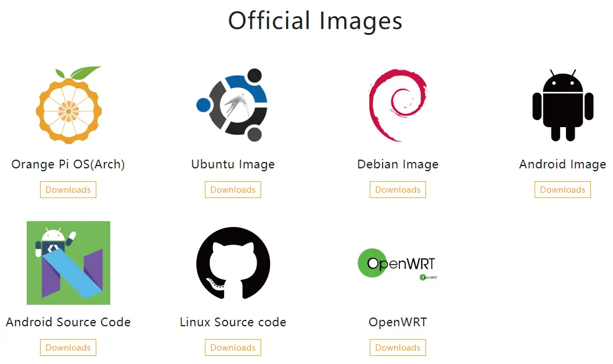Click the Ubuntu circular logo
Image resolution: width=613 pixels, height=364 pixels.
(x=233, y=105)
